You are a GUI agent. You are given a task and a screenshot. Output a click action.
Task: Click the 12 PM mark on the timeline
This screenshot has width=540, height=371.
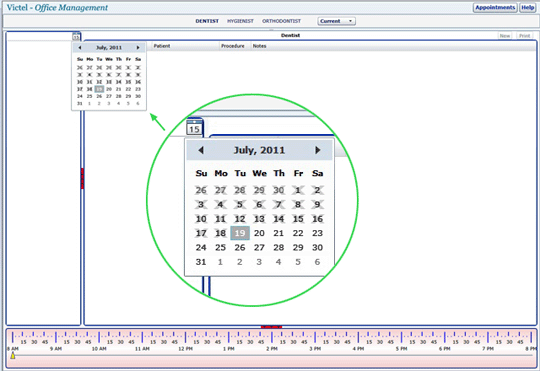[185, 349]
